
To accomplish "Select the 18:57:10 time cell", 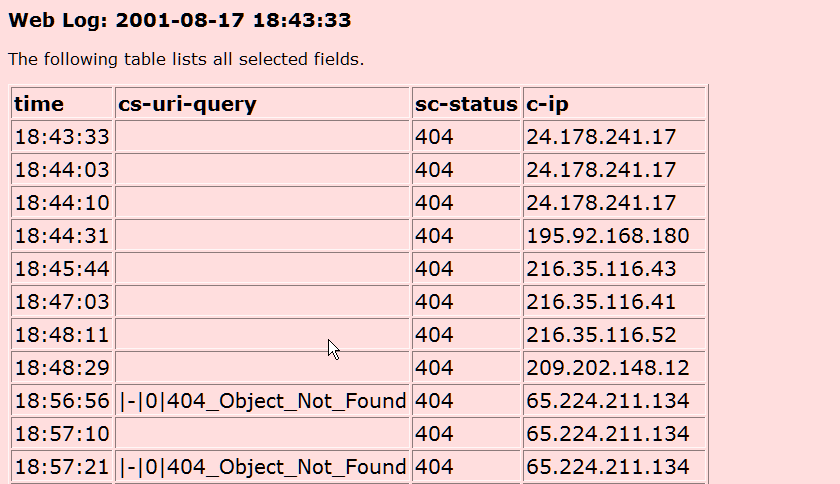I will [62, 434].
